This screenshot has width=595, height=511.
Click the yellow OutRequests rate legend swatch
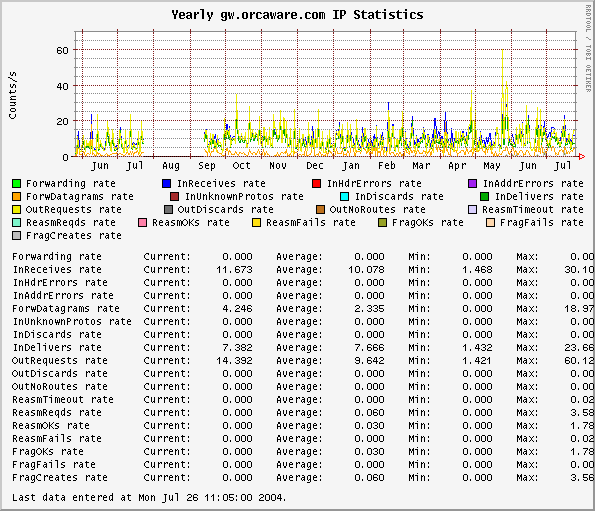pyautogui.click(x=16, y=209)
